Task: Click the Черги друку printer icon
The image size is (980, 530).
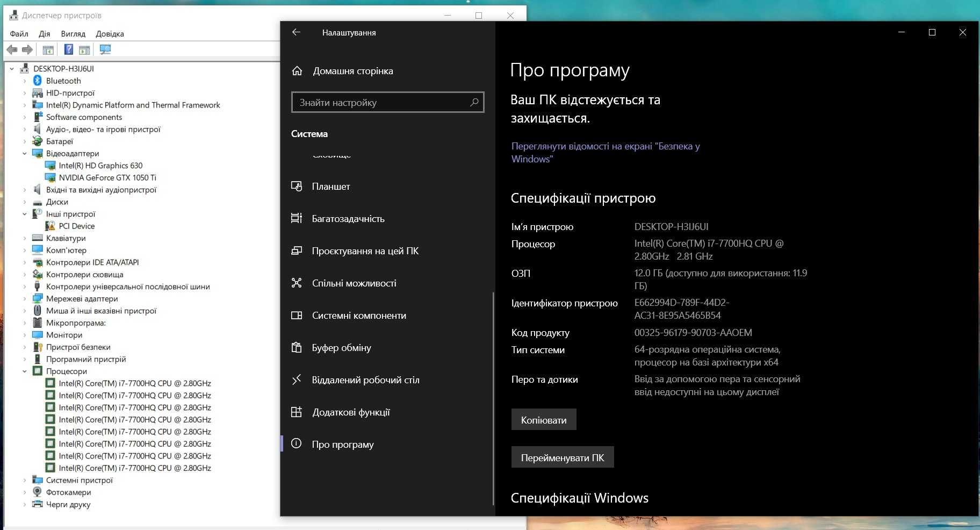Action: (x=37, y=504)
